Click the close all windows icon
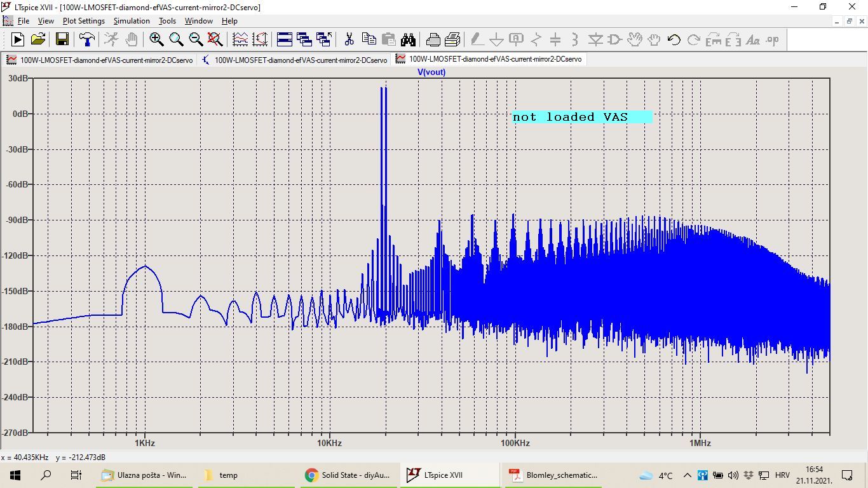 [324, 39]
